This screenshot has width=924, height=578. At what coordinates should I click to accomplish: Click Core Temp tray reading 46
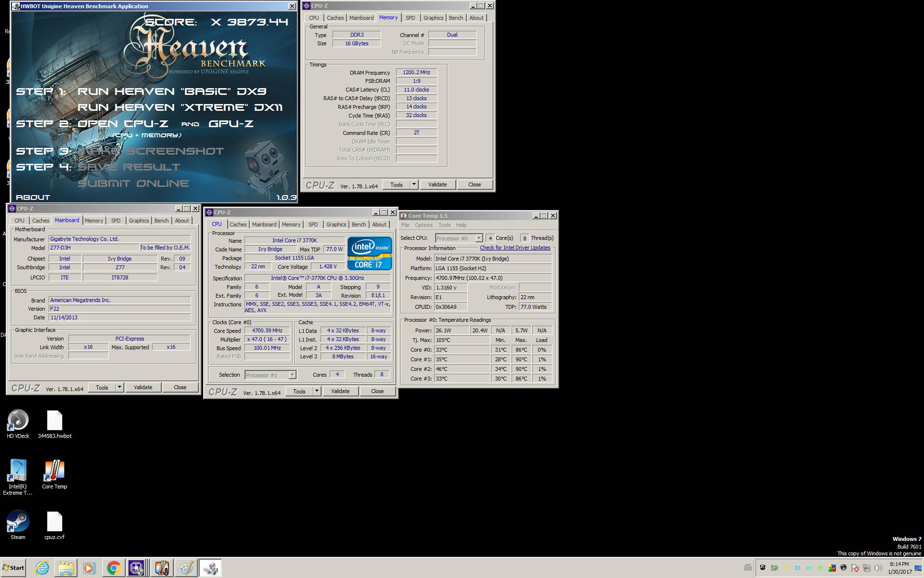[808, 568]
